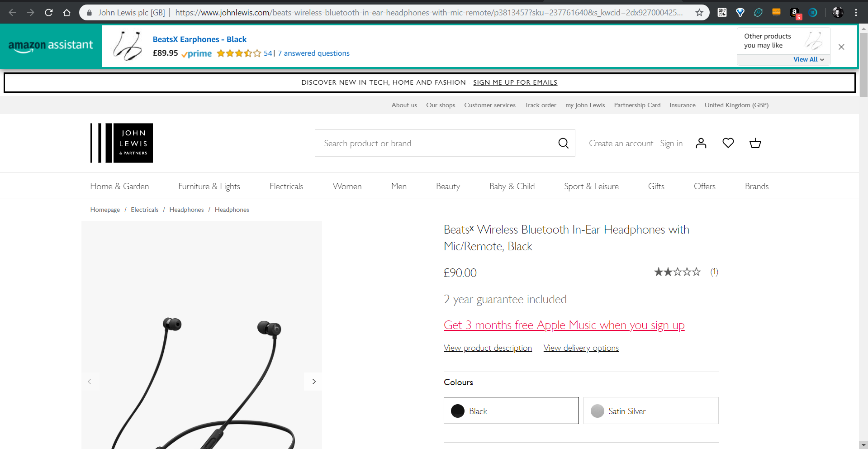Image resolution: width=868 pixels, height=449 pixels.
Task: Open the Brands menu
Action: [757, 186]
